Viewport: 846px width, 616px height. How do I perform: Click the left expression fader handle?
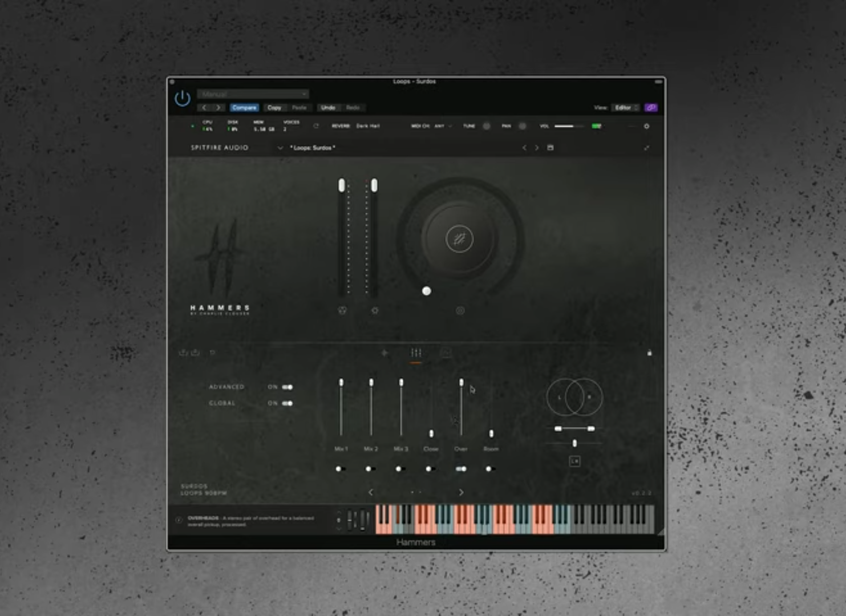coord(342,185)
